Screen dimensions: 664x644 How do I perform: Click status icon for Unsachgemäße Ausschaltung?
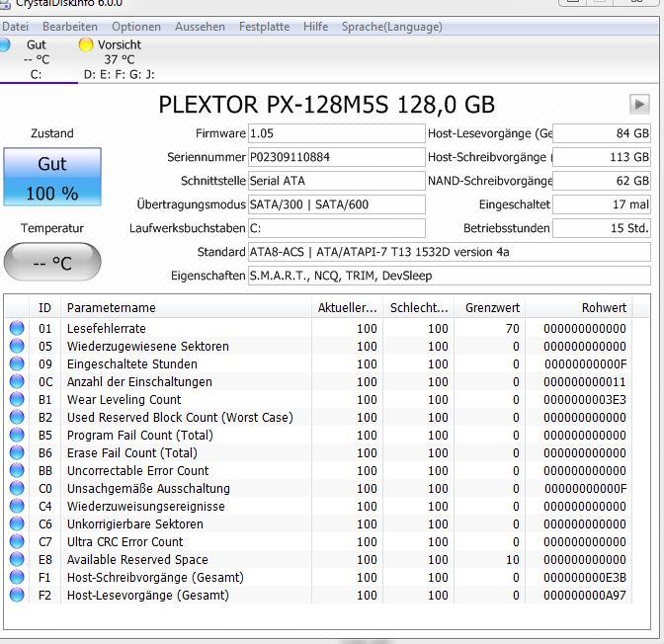[17, 488]
